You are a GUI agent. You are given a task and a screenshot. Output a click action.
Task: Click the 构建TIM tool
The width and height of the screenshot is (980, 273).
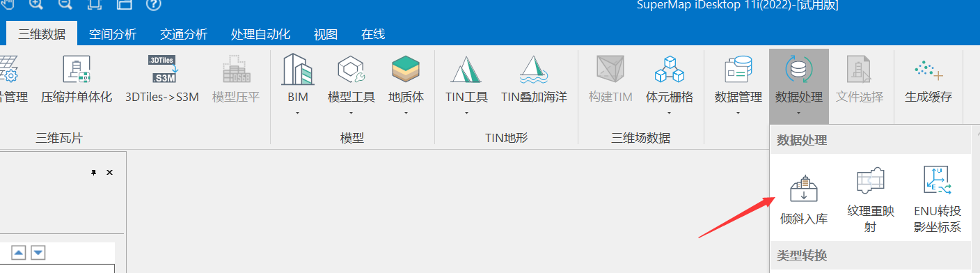(x=610, y=80)
